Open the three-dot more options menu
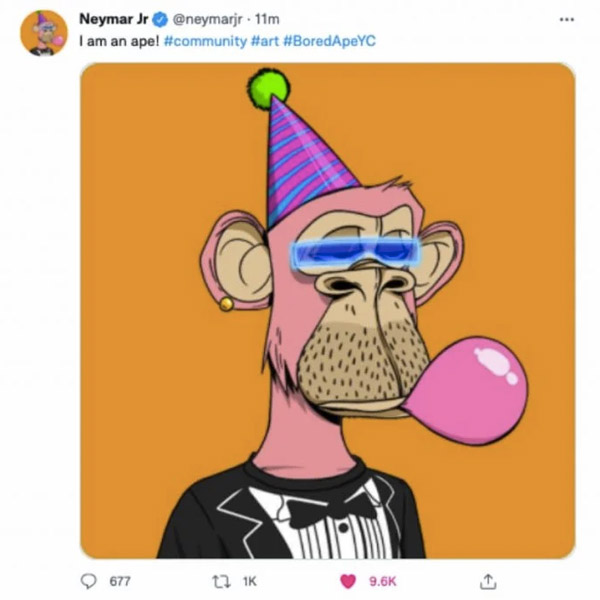 pos(567,19)
